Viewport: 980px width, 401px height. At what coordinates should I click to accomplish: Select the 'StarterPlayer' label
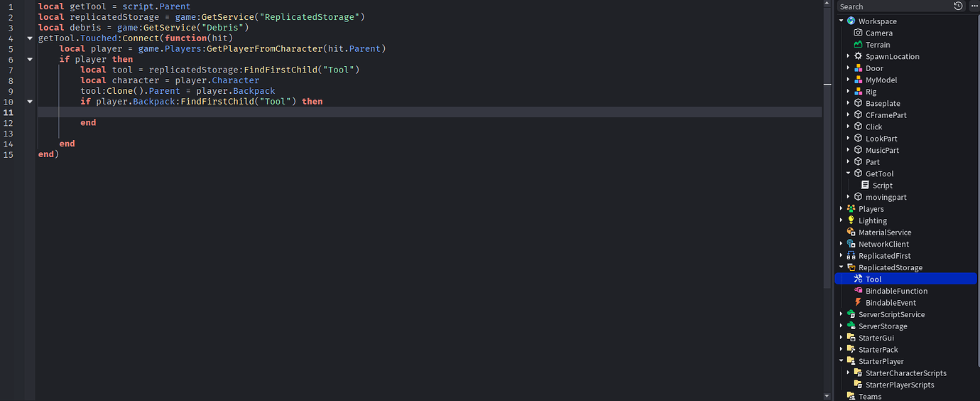pos(881,361)
